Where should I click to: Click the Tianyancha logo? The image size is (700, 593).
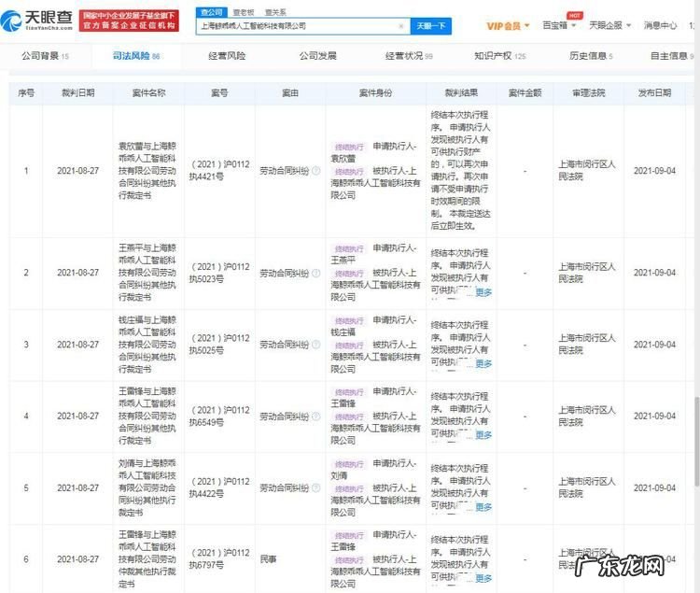pos(36,21)
